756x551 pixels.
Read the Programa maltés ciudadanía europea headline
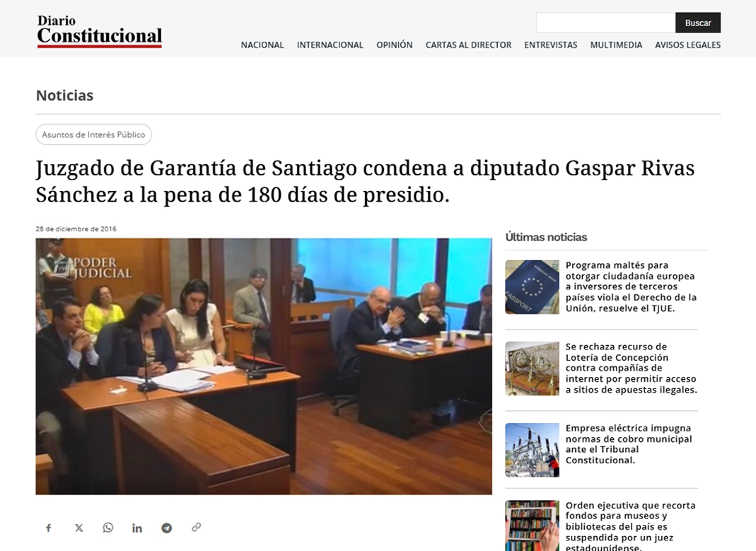coord(631,286)
